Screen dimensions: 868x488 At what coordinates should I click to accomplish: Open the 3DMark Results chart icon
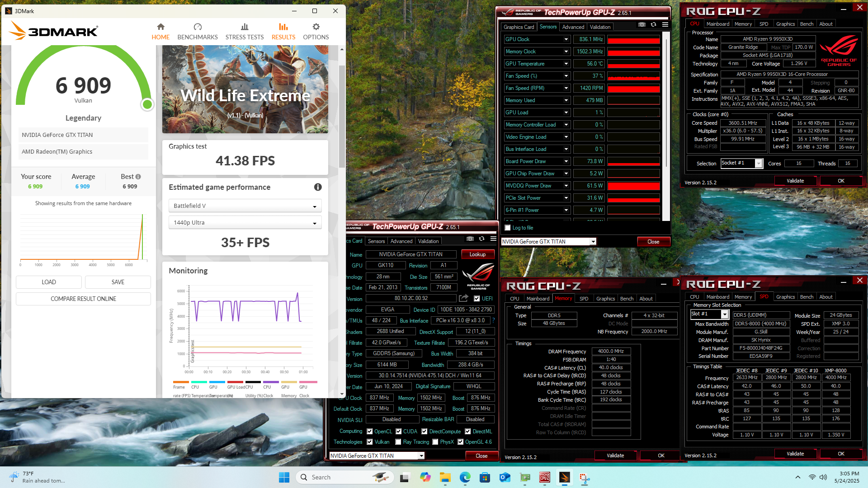point(283,27)
